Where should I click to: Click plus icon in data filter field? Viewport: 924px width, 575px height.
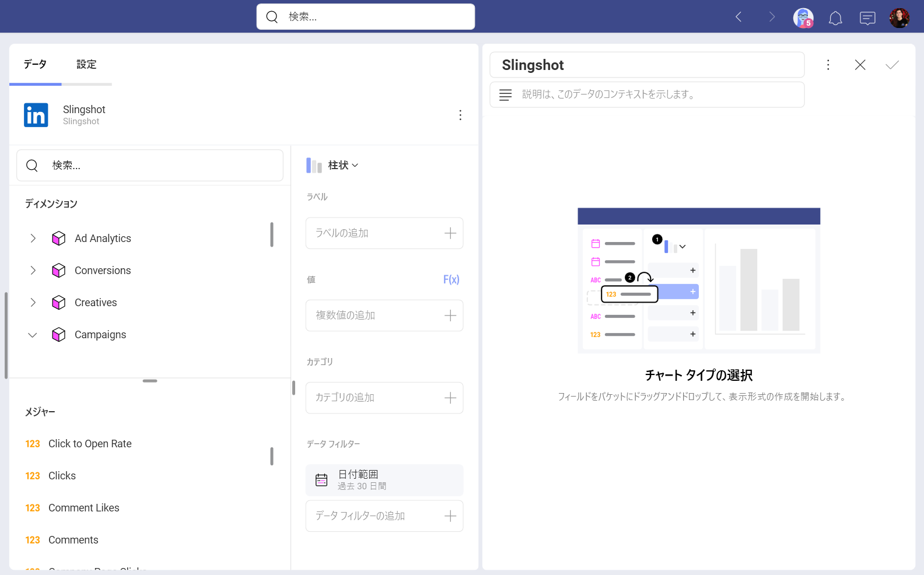pyautogui.click(x=450, y=516)
